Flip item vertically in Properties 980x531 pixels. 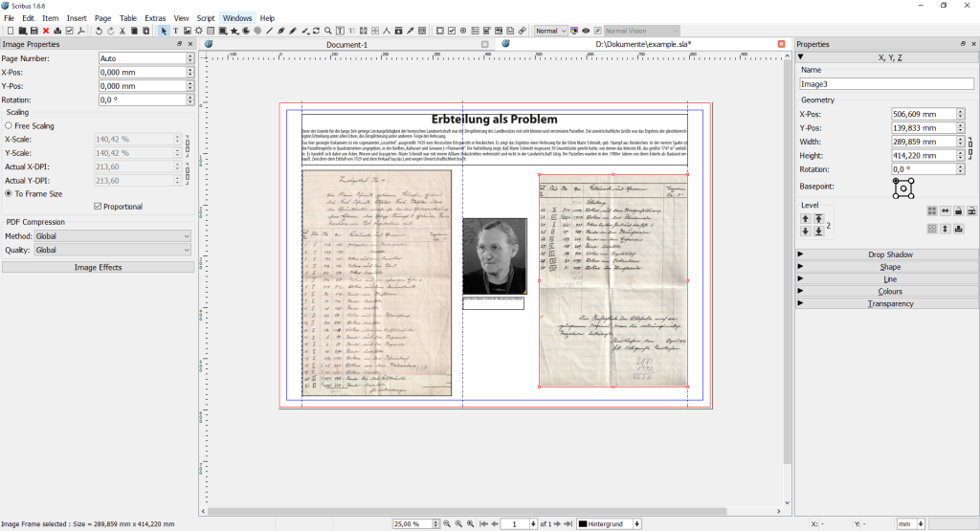[x=945, y=229]
